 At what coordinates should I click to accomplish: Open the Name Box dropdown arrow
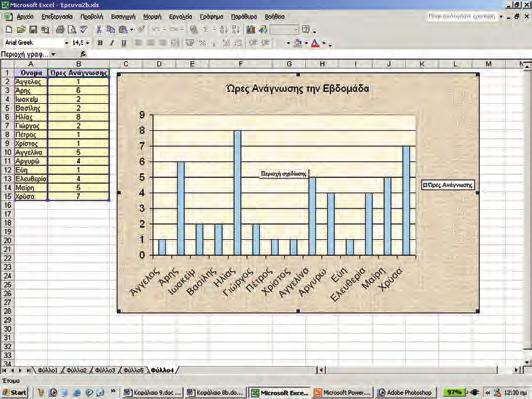coord(53,54)
